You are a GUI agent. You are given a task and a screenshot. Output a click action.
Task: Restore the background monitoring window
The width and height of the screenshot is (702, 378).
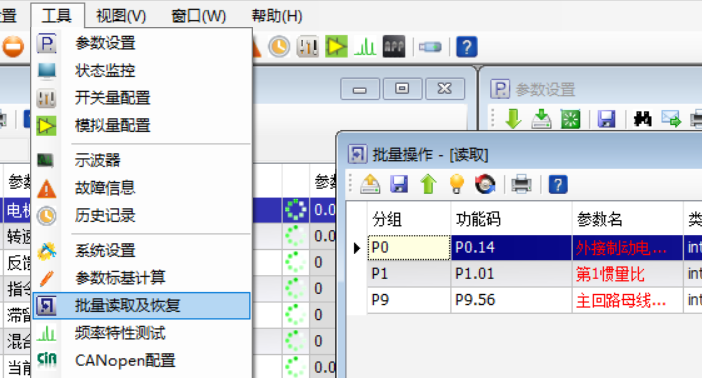coord(402,89)
